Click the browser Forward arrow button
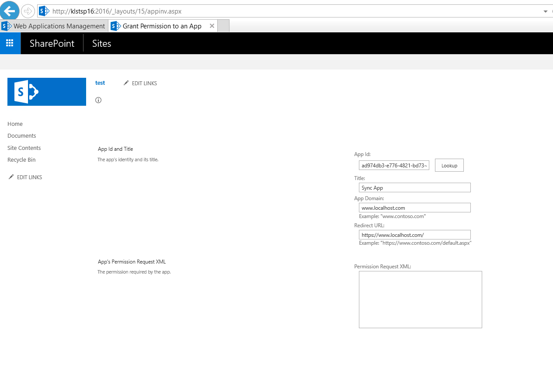Image resolution: width=553 pixels, height=392 pixels. coord(28,11)
